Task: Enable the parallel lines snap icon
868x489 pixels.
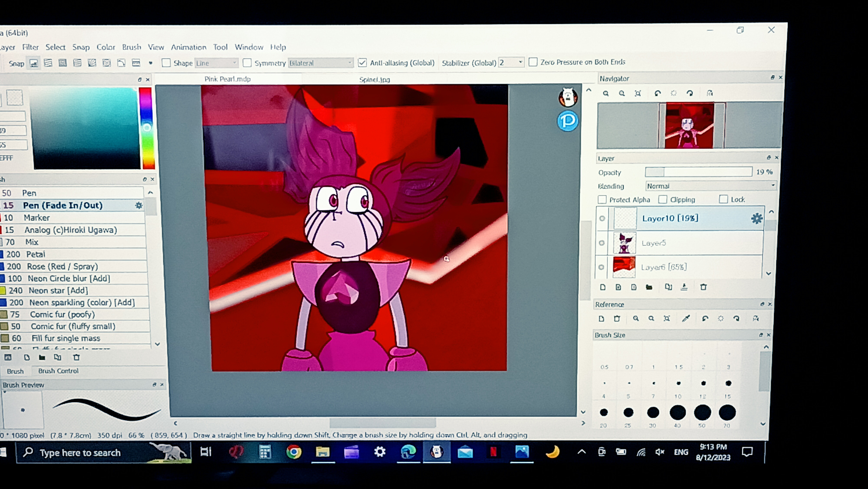Action: point(48,63)
